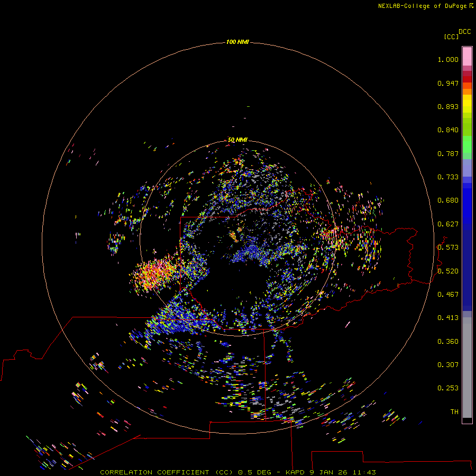Screen dimensions: 476x476
Task: Click the 0.360 legend value
Action: 448,342
